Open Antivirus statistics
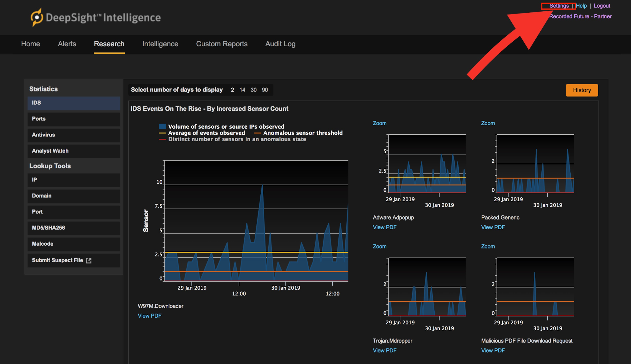This screenshot has width=631, height=364. [74, 135]
